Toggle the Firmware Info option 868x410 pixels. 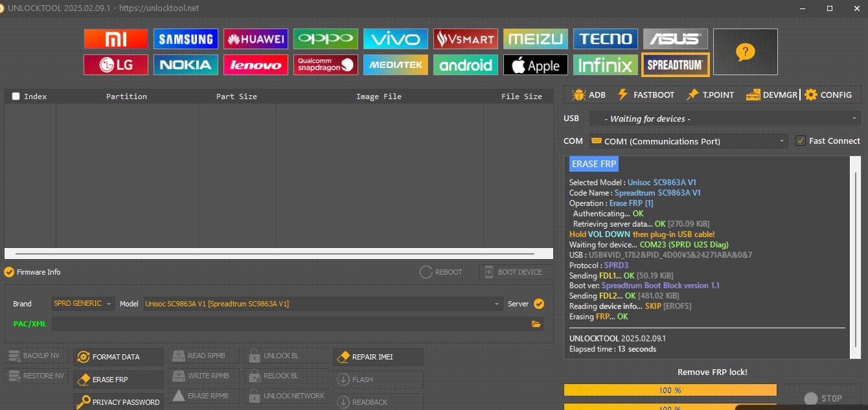9,272
